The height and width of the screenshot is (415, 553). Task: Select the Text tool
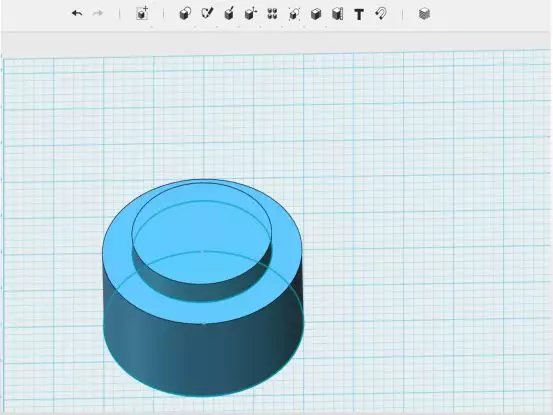[359, 14]
